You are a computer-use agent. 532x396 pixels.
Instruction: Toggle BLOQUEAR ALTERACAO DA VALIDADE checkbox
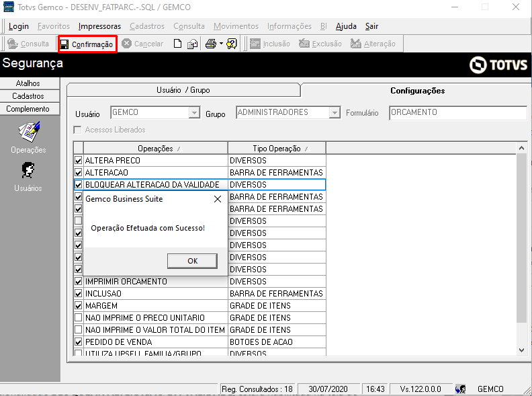(79, 185)
